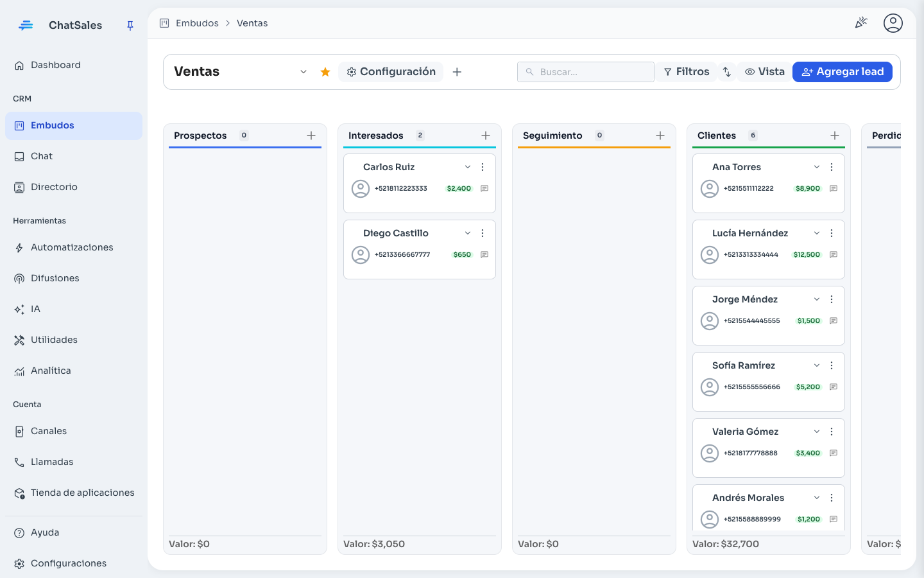
Task: Open Analítica in the sidebar
Action: pyautogui.click(x=74, y=371)
